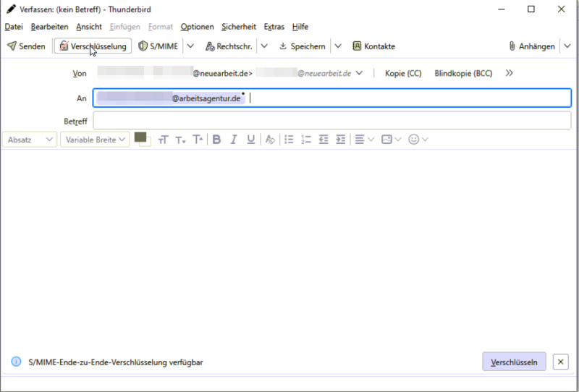Screen dimensions: 579x392
Task: Toggle underline formatting
Action: 251,140
